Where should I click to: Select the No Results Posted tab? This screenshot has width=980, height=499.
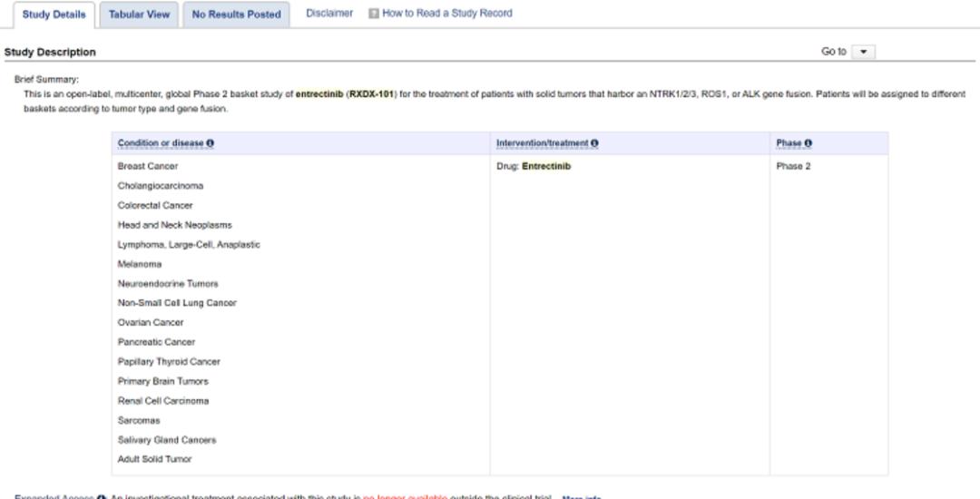(236, 15)
